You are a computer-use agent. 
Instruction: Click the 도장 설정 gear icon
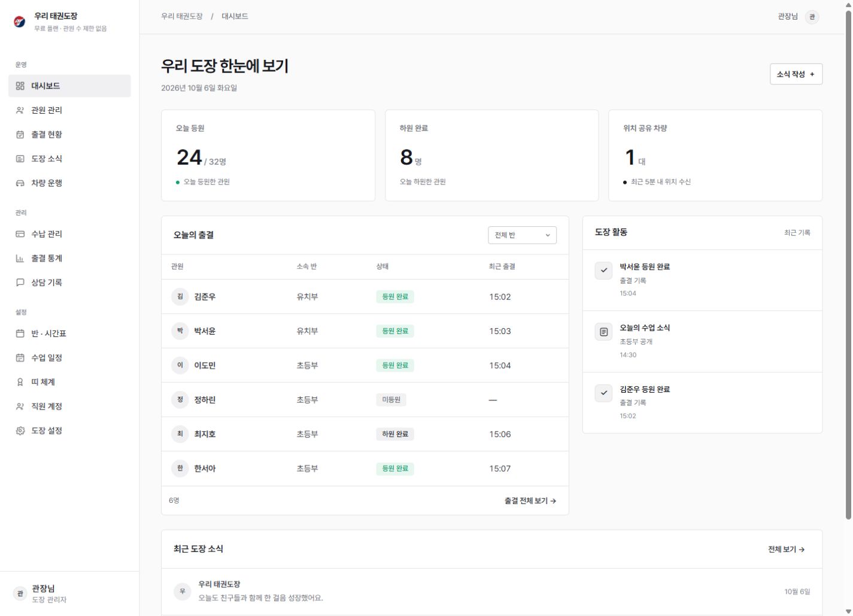(x=20, y=430)
